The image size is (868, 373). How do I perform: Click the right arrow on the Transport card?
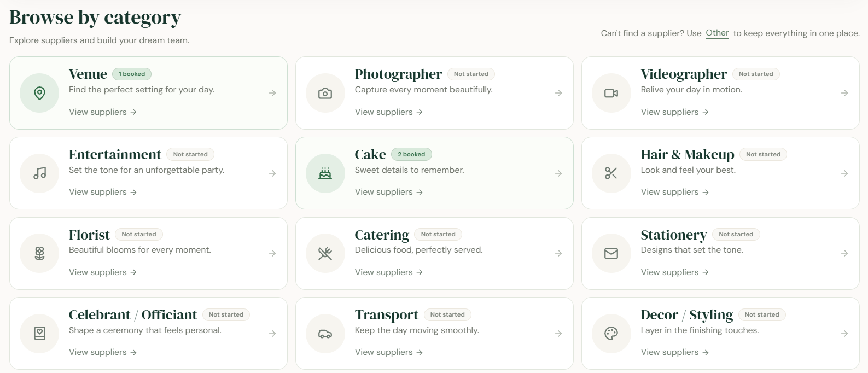[x=558, y=334]
